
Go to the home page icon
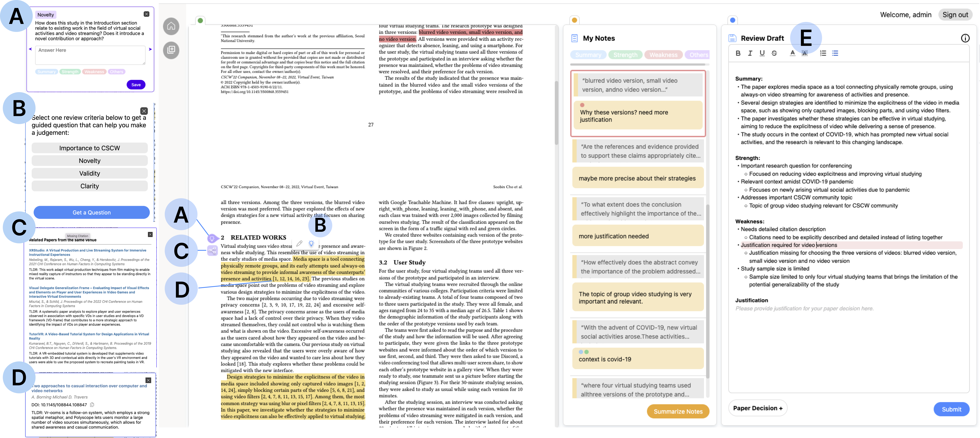[x=171, y=26]
